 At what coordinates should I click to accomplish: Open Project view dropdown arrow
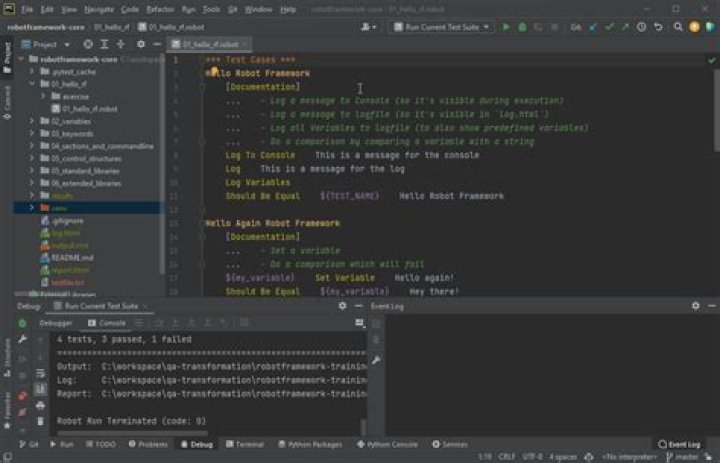click(x=67, y=45)
